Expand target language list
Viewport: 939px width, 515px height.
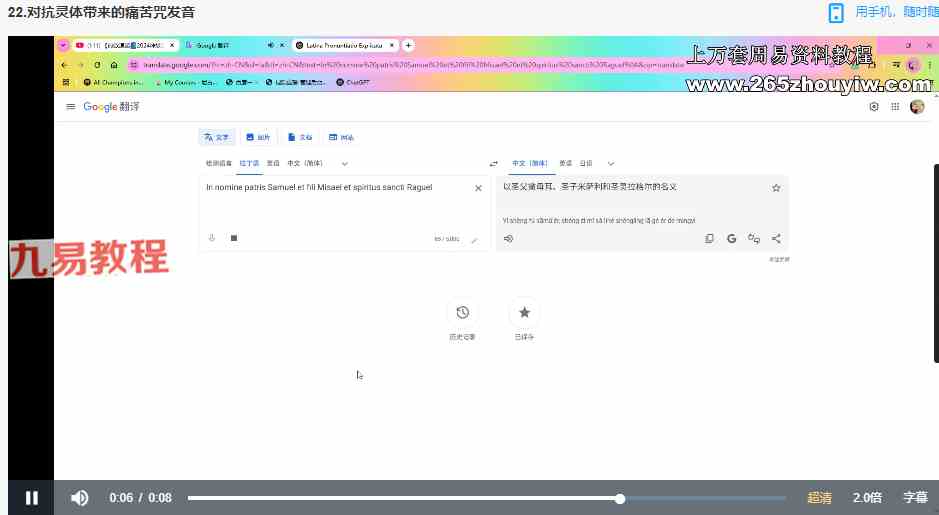611,163
